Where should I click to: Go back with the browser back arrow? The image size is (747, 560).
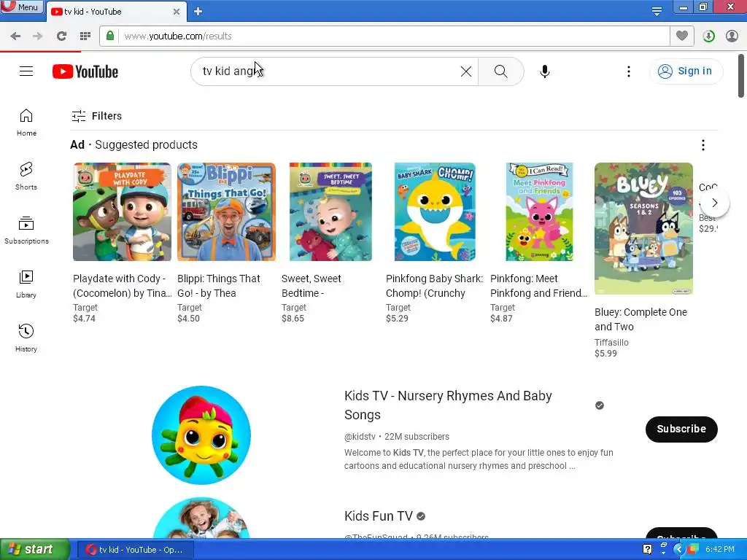pos(16,36)
